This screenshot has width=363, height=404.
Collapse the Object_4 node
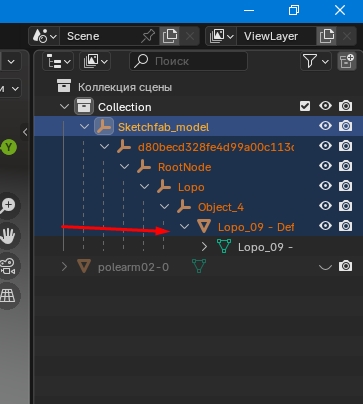[x=164, y=207]
